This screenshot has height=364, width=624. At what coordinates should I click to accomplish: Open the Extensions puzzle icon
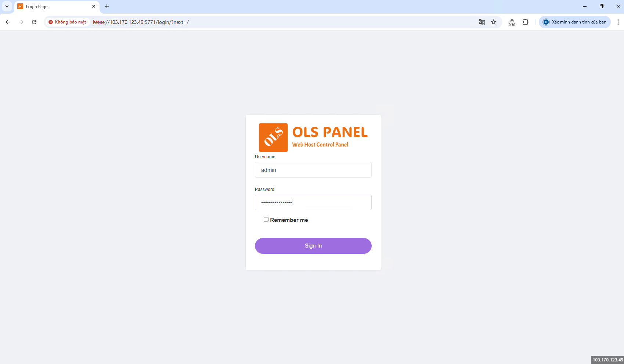coord(526,22)
